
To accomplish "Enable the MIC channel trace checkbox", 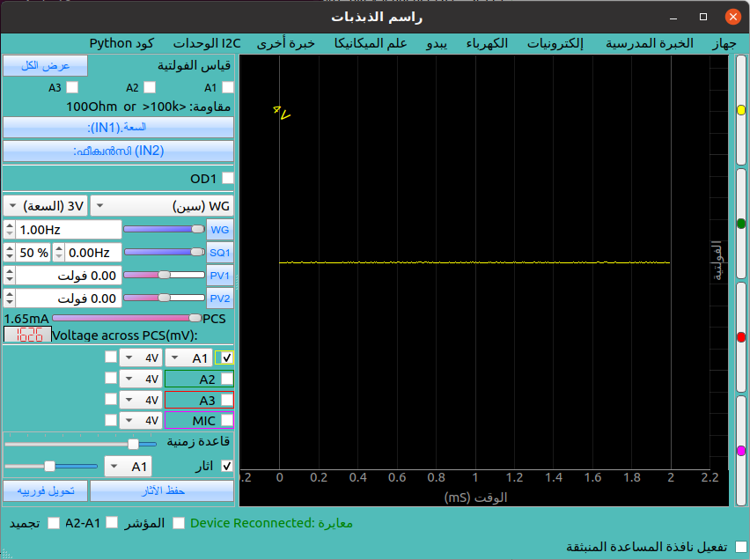I will [x=227, y=421].
